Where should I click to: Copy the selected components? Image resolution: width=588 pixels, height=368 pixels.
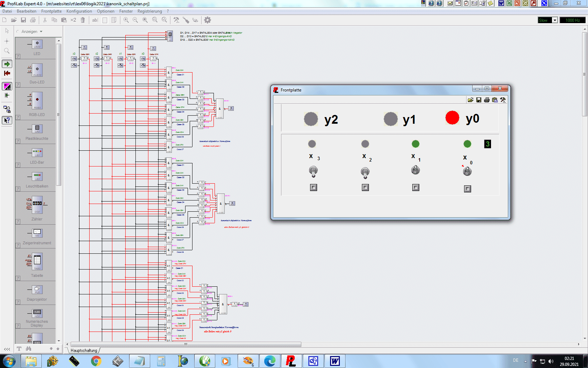click(x=54, y=20)
